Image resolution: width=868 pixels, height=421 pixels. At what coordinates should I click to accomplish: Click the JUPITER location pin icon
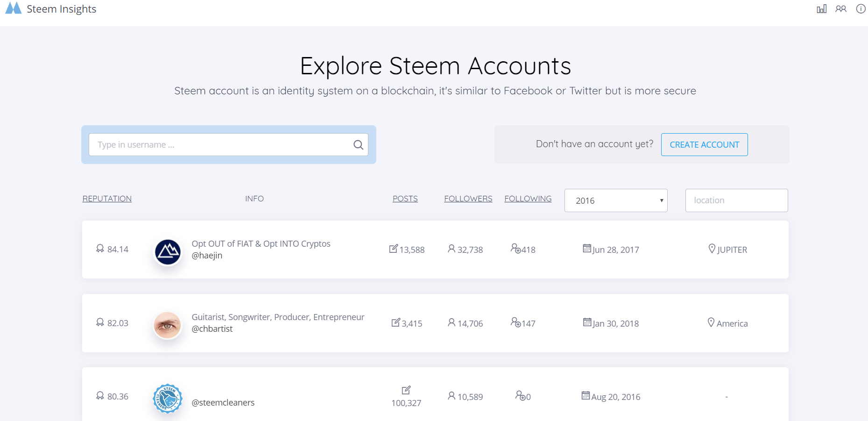pyautogui.click(x=712, y=249)
